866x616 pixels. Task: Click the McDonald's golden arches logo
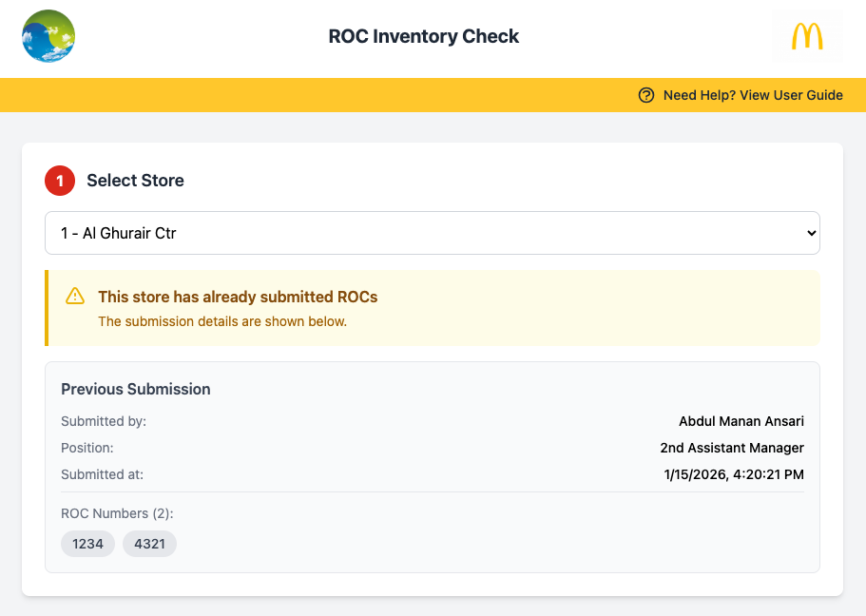pyautogui.click(x=807, y=37)
